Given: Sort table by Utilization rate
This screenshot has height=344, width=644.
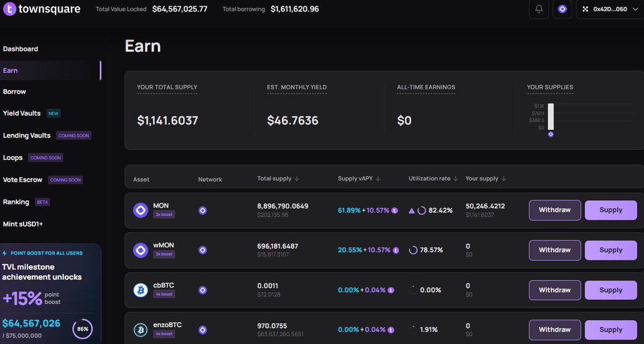Looking at the screenshot, I should (434, 179).
